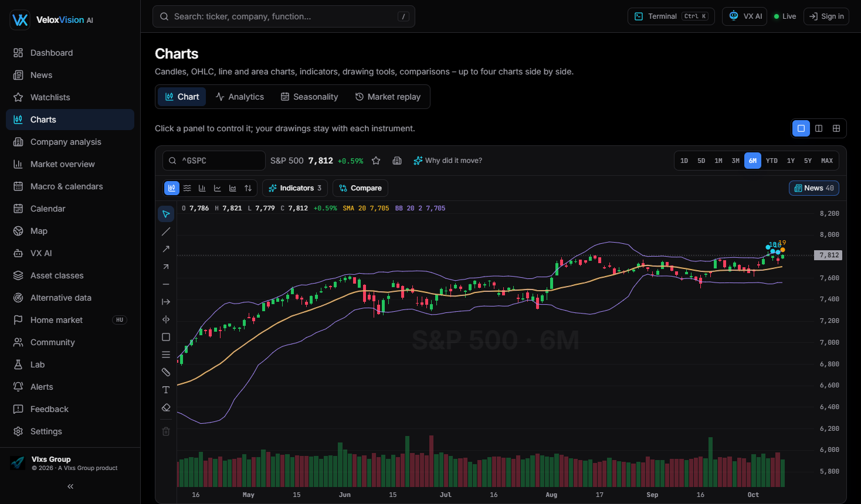Click the trash delete drawings icon
This screenshot has width=861, height=504.
(166, 431)
